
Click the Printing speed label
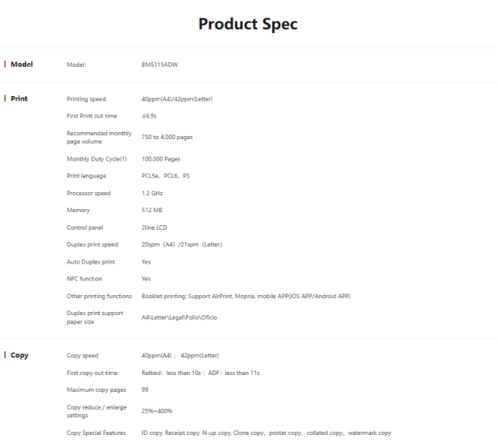(x=86, y=99)
